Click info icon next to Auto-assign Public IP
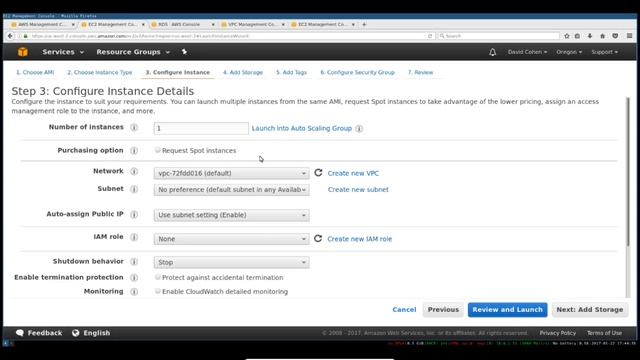Image resolution: width=640 pixels, height=360 pixels. point(134,214)
